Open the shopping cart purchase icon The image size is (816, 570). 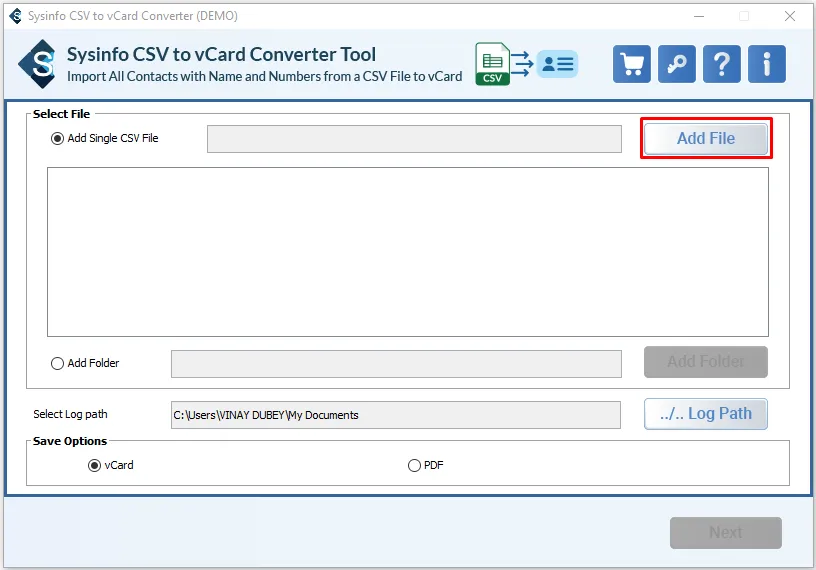coord(632,64)
